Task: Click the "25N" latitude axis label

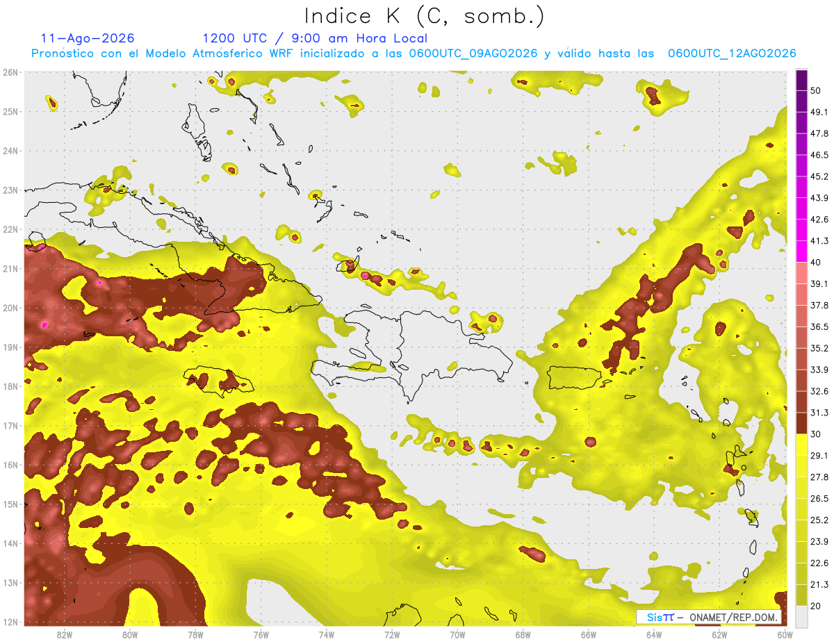Action: point(10,111)
